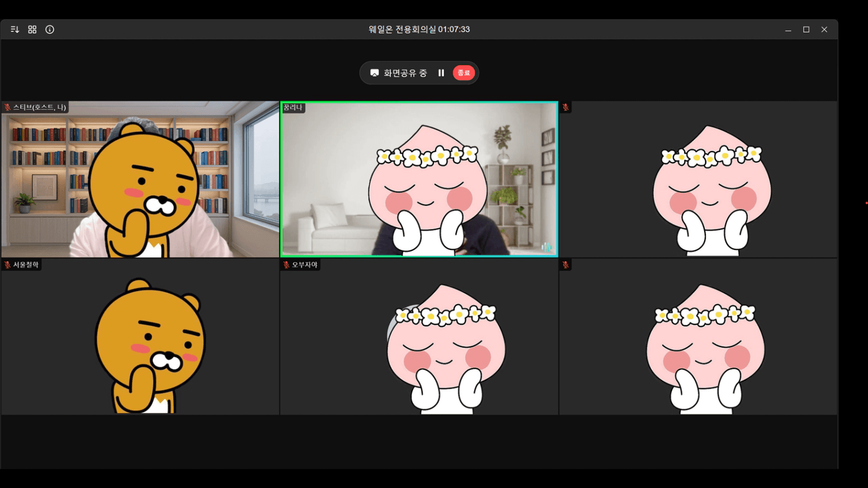Viewport: 868px width, 488px height.
Task: Pause screen sharing
Action: coord(441,73)
